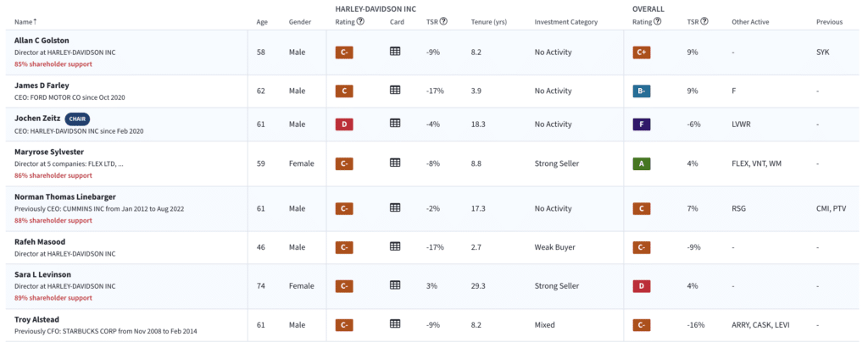The height and width of the screenshot is (348, 868).
Task: Open Sara L Levinson's profile link
Action: (42, 274)
